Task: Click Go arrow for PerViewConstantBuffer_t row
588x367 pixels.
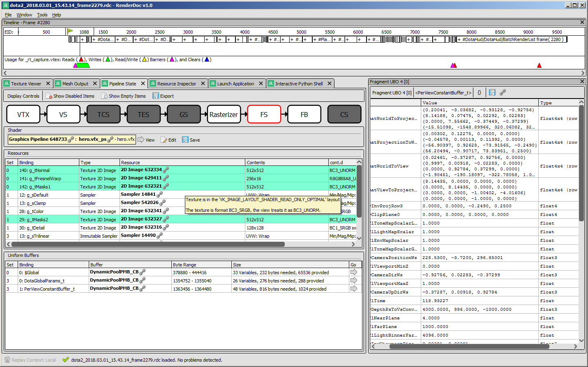Action: click(x=353, y=289)
